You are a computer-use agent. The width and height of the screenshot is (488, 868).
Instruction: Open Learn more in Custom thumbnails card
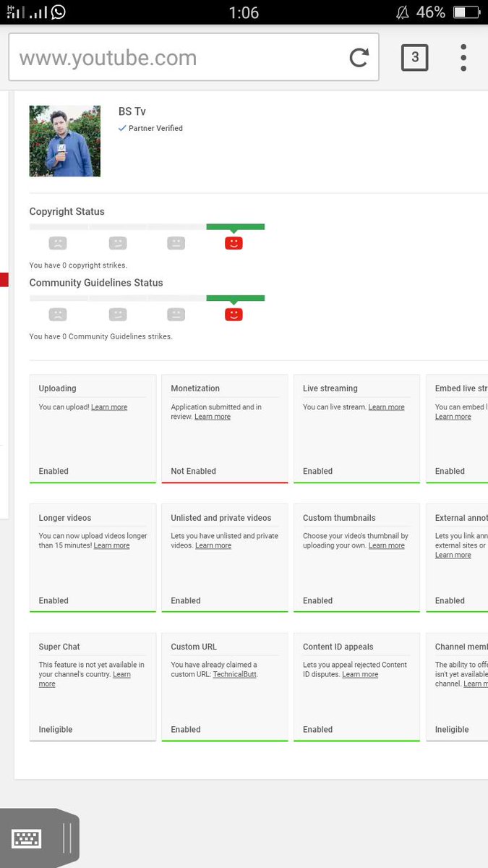tap(387, 545)
